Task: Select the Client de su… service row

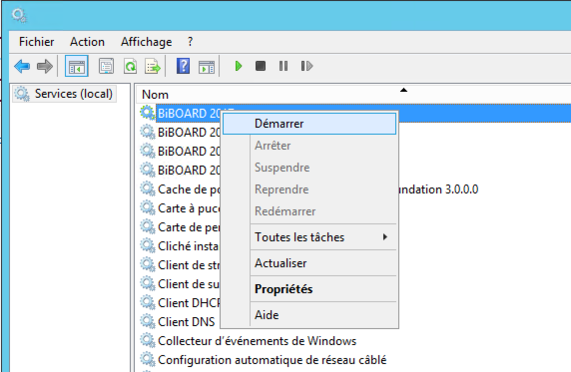Action: coord(189,284)
